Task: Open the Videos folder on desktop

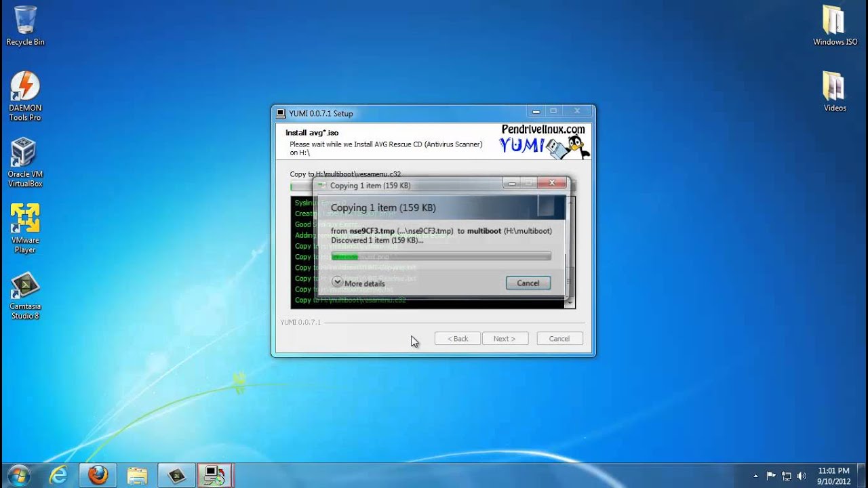Action: [835, 91]
